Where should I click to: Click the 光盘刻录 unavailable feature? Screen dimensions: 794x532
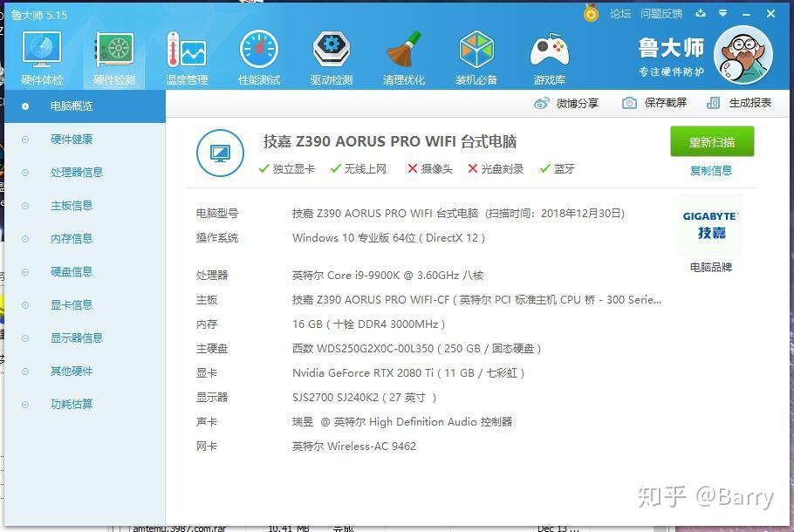pos(496,168)
